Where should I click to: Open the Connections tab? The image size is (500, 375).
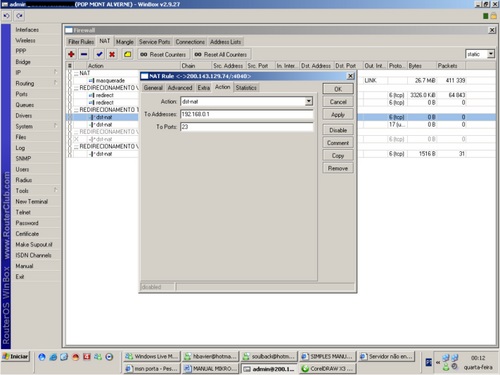coord(190,42)
